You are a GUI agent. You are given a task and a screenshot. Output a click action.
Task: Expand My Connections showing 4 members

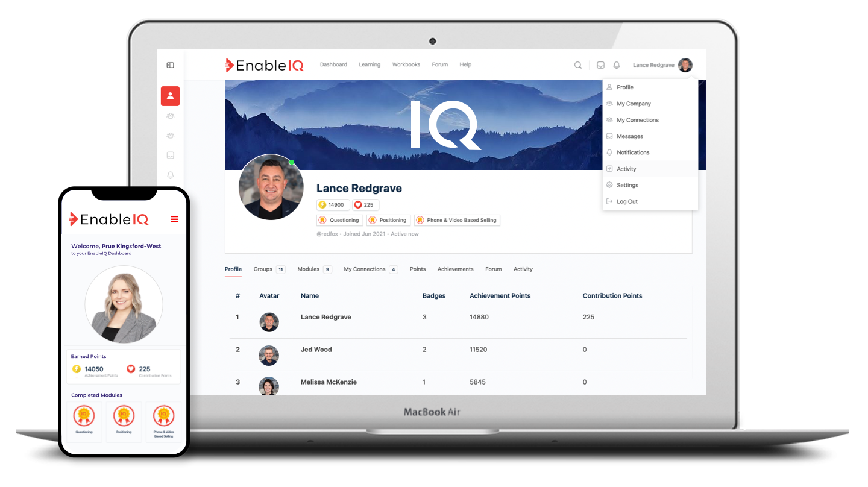tap(370, 269)
